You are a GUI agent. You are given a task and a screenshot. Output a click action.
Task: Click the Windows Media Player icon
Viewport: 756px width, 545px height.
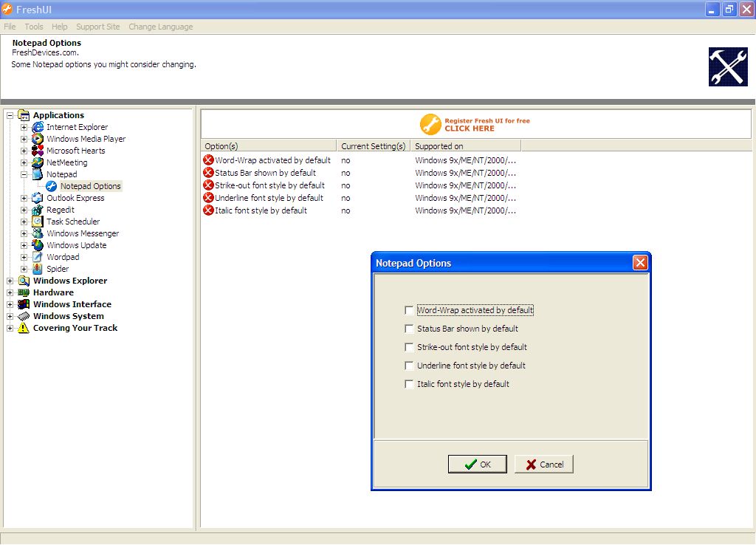(38, 139)
